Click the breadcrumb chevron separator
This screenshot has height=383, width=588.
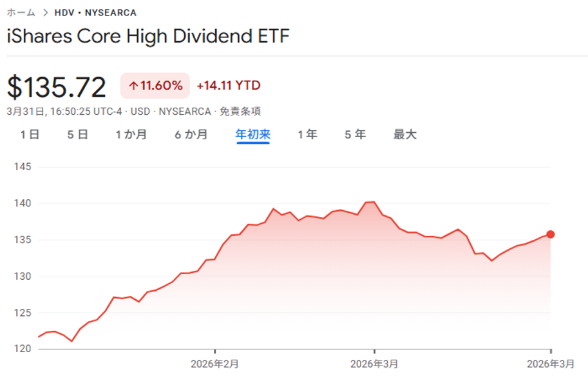coord(45,12)
